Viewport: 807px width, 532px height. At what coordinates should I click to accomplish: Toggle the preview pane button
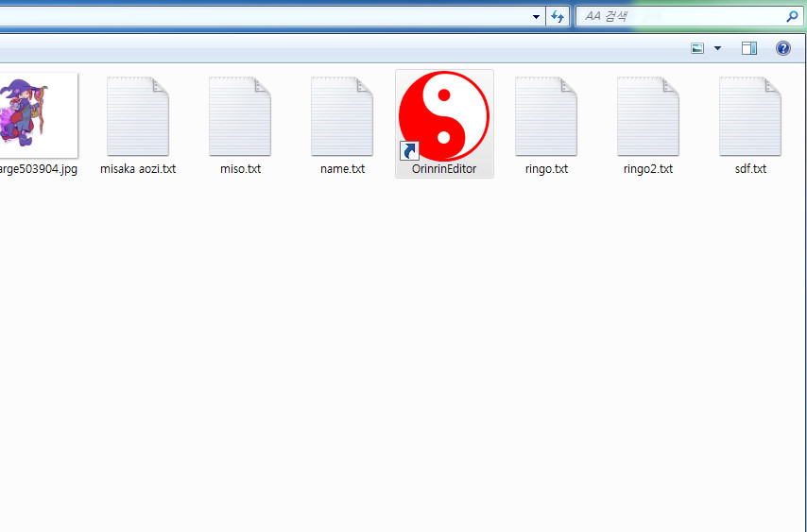[x=749, y=48]
